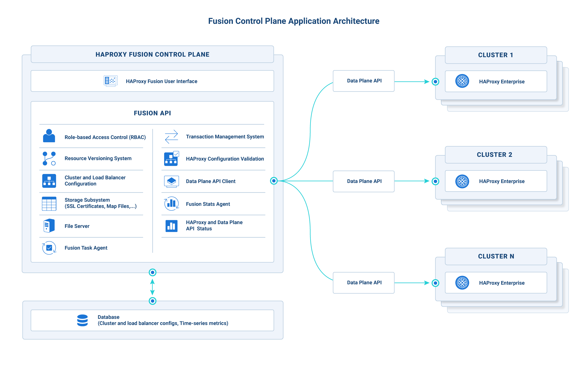Click the Fusion Stats Agent label
Image resolution: width=588 pixels, height=375 pixels.
click(208, 204)
